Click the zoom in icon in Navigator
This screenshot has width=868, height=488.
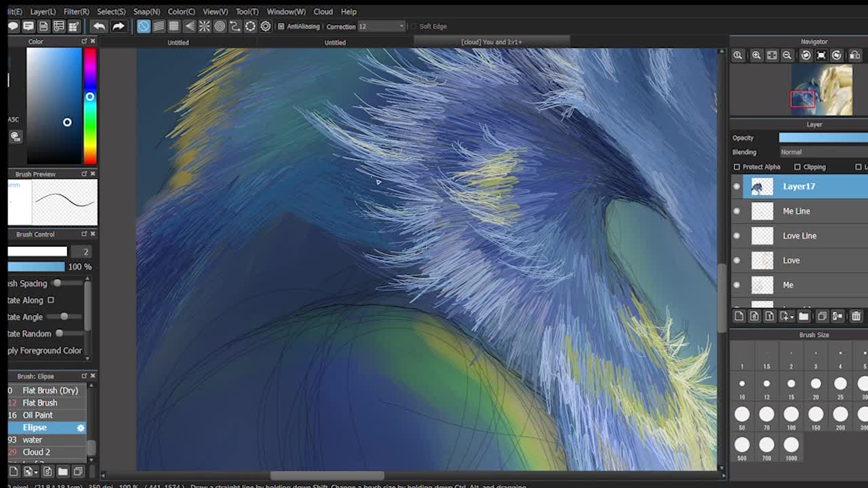tap(756, 56)
